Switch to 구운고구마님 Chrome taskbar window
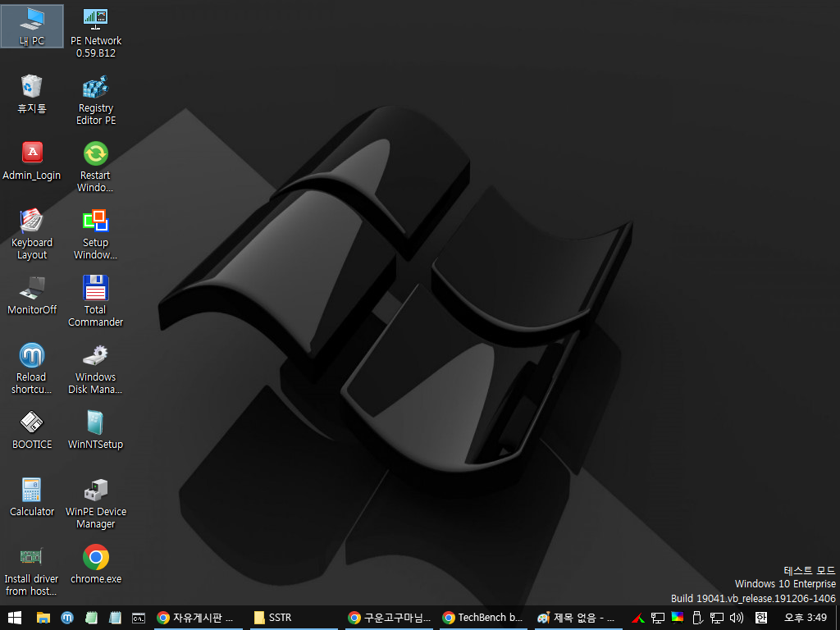Image resolution: width=840 pixels, height=630 pixels. pos(390,618)
